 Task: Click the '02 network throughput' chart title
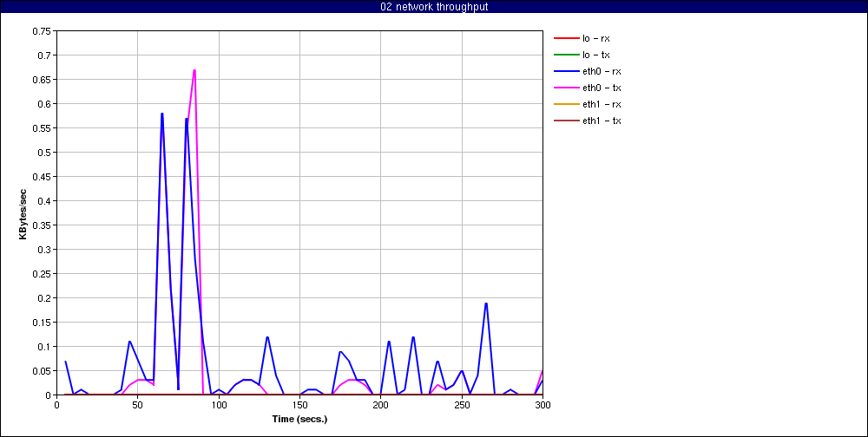[434, 7]
